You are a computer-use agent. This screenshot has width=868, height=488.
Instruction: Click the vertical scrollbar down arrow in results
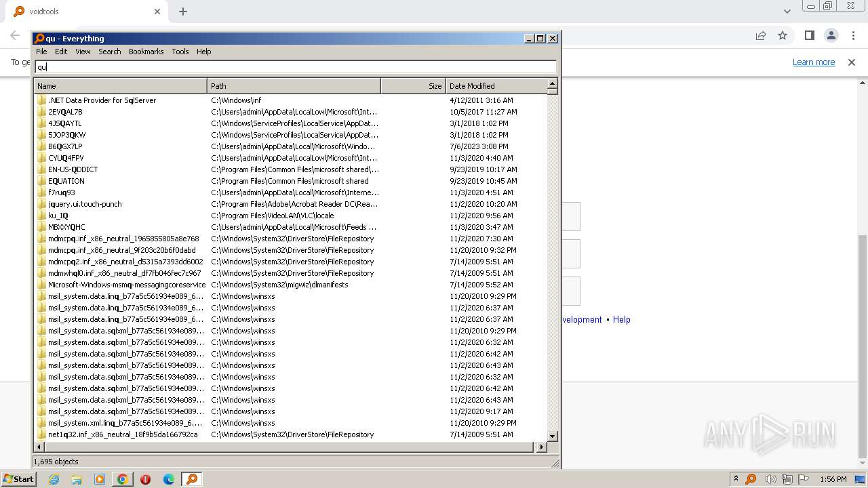(552, 436)
